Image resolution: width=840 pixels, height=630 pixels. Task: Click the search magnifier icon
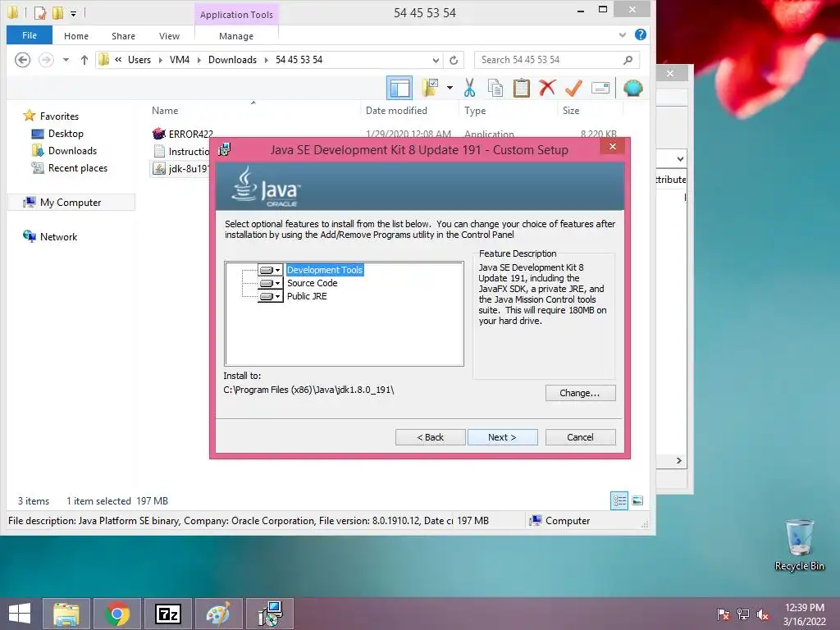point(628,60)
